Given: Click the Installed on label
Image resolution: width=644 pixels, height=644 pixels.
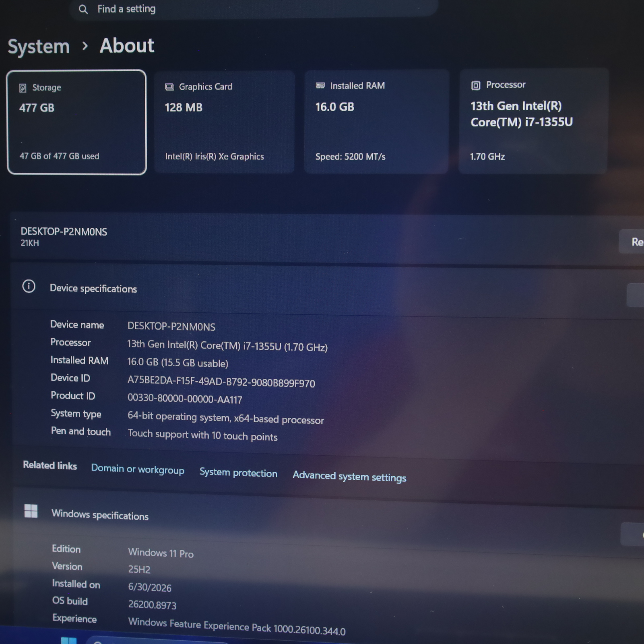Looking at the screenshot, I should [76, 584].
